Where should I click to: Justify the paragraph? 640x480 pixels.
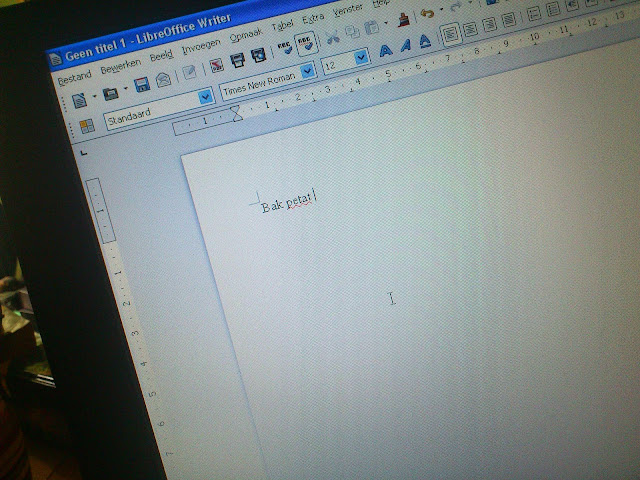509,19
